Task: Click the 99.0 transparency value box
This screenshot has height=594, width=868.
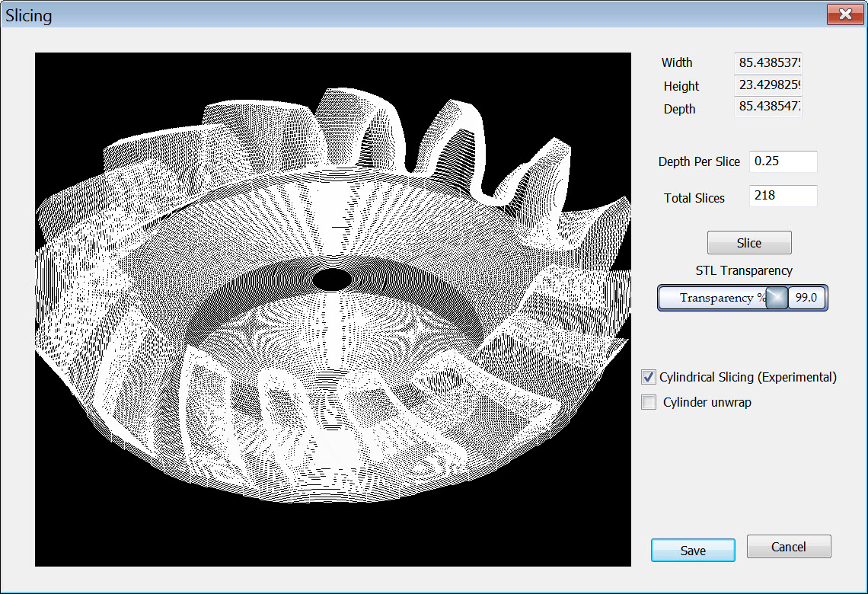Action: click(806, 298)
